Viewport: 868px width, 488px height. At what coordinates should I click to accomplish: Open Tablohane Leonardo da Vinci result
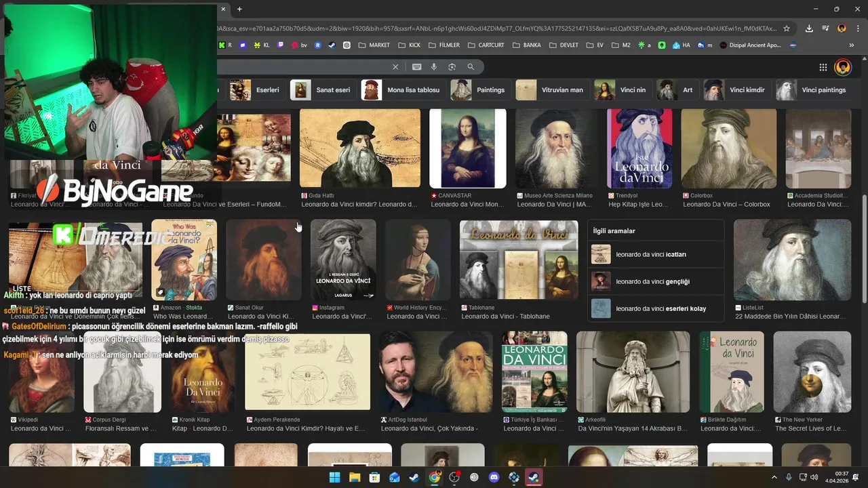click(x=519, y=260)
